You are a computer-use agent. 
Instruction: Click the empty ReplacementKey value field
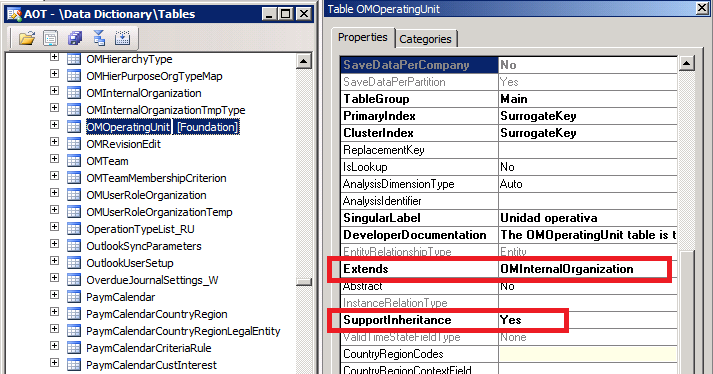click(x=587, y=150)
